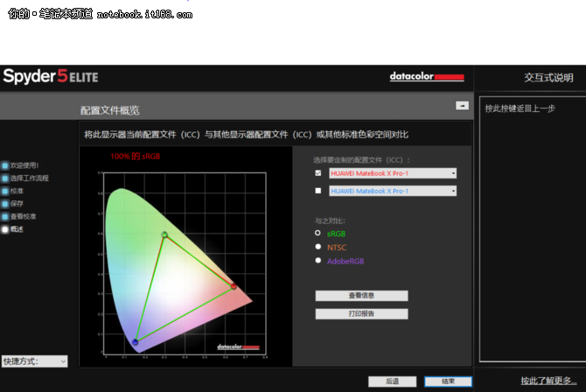Collapse panel with the minus button
This screenshot has width=586, height=392.
click(x=462, y=105)
